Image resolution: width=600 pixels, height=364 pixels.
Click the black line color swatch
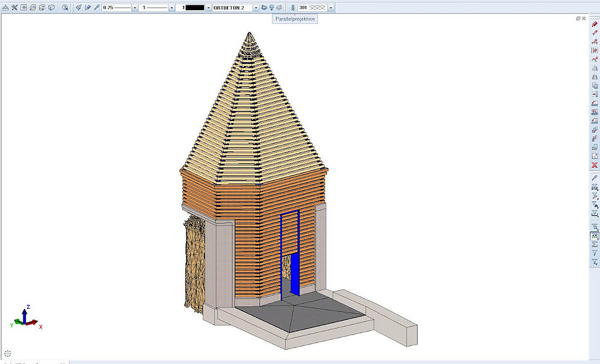point(195,8)
